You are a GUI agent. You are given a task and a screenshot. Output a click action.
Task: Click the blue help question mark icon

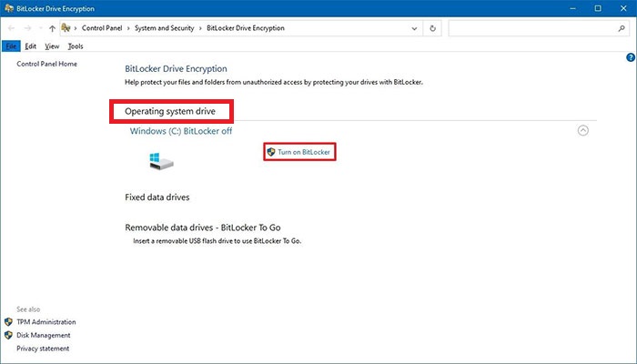(630, 57)
